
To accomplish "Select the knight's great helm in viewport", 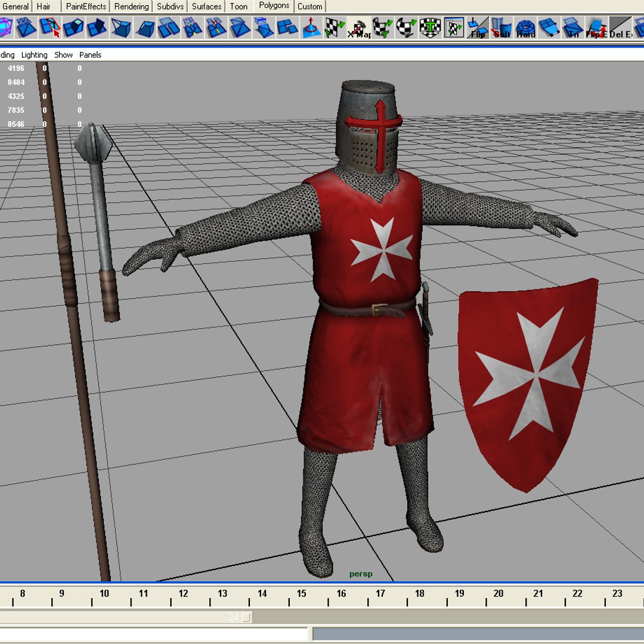I will pos(368,127).
